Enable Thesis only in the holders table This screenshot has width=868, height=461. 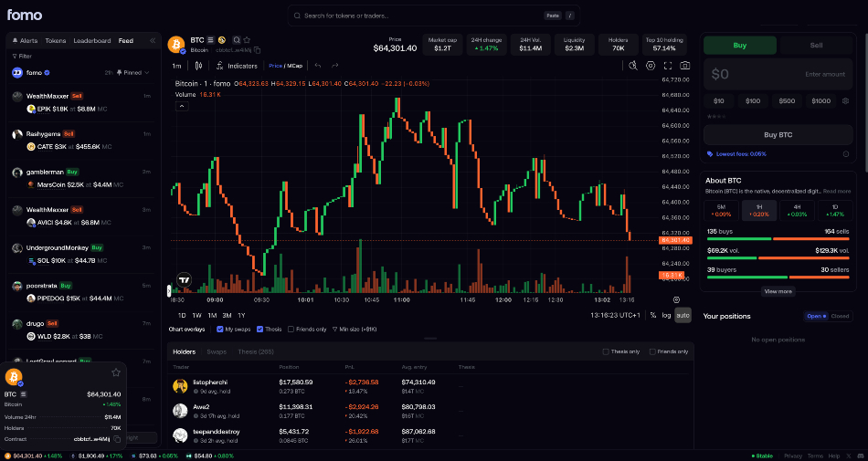pos(606,351)
